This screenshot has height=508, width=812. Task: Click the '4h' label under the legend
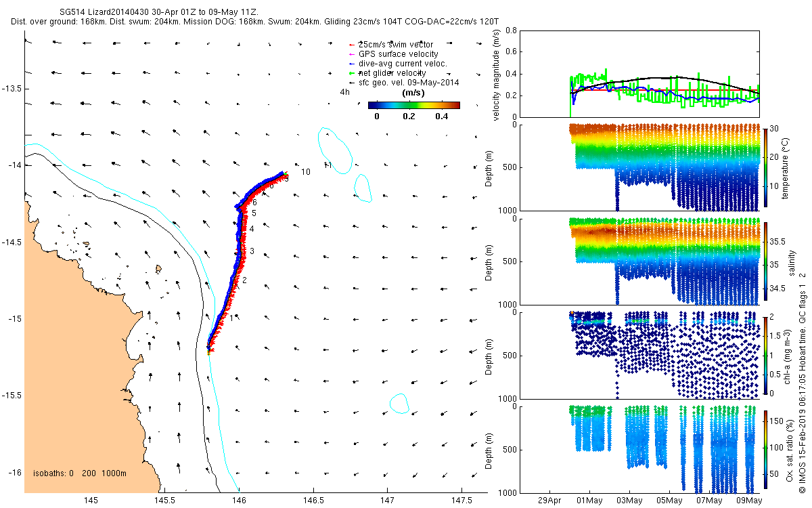tap(344, 92)
